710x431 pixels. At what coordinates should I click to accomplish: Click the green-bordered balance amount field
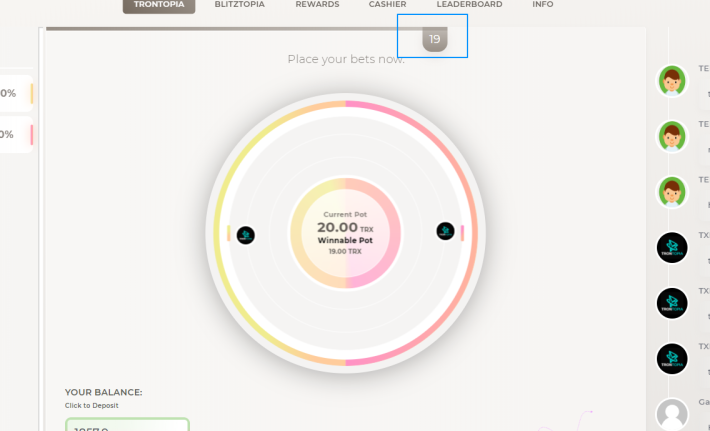click(127, 425)
